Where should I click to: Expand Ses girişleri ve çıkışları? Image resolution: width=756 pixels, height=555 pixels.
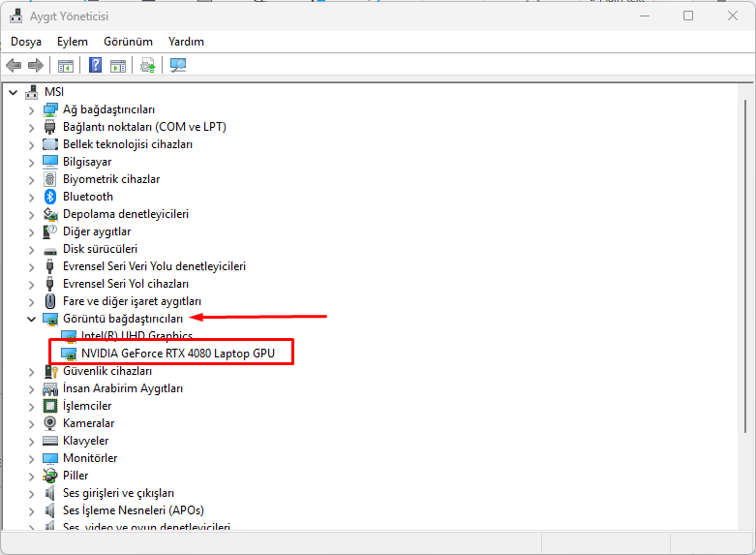coord(31,494)
